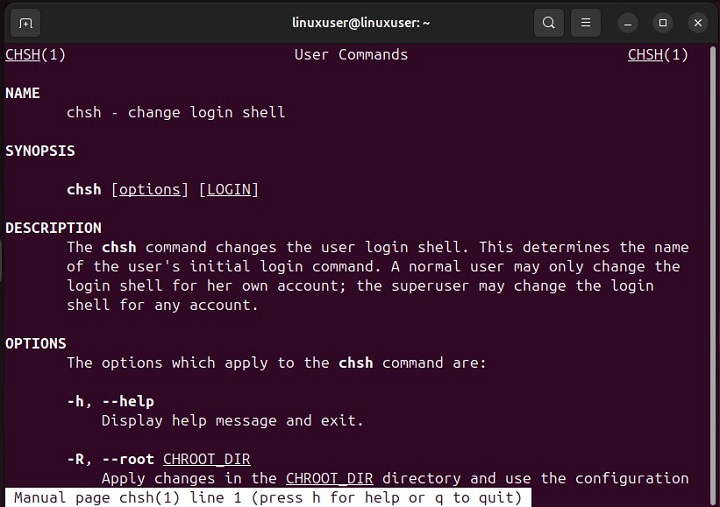The width and height of the screenshot is (720, 507).
Task: Close the terminal window
Action: (x=696, y=22)
